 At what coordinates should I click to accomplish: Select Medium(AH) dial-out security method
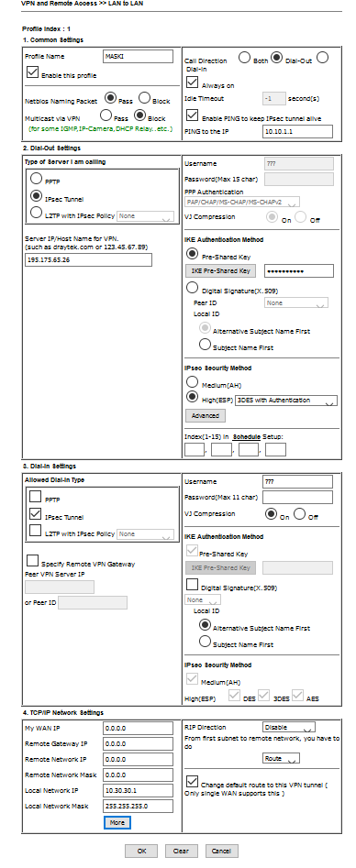point(193,382)
